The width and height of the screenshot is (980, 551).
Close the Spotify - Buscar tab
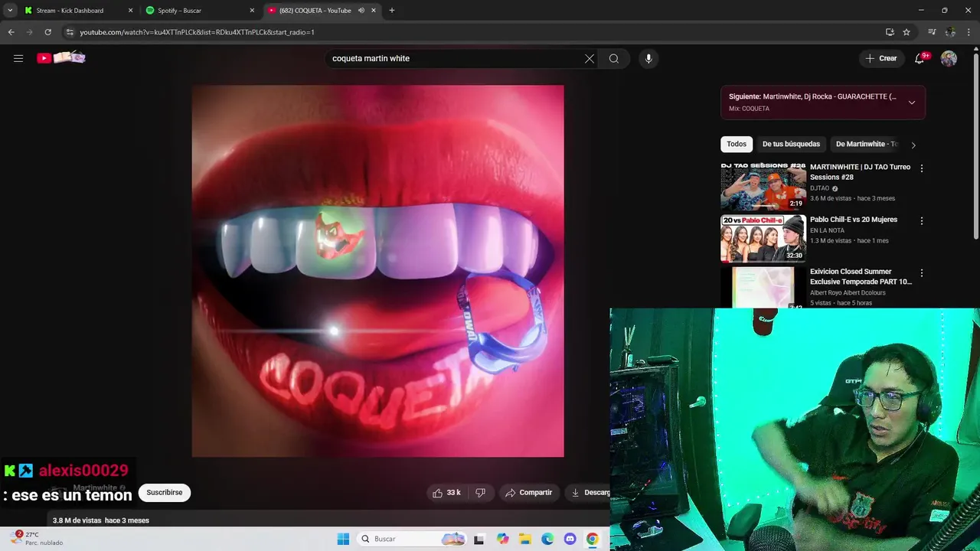[253, 11]
